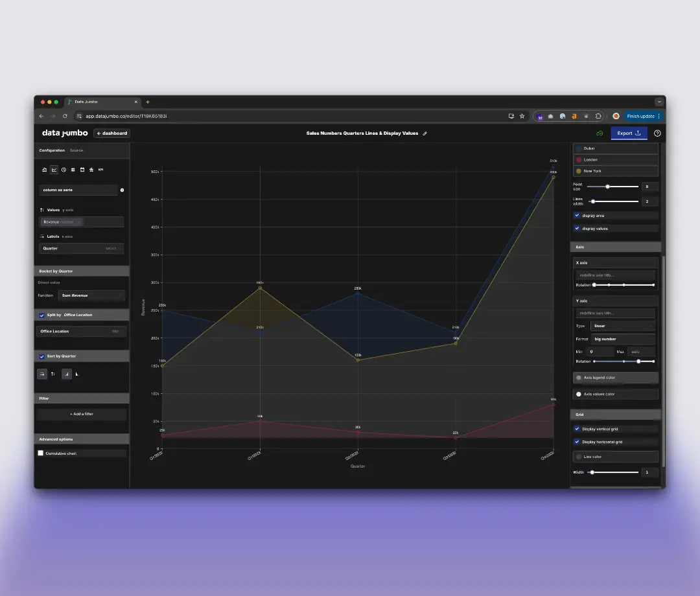Select the line chart type icon

click(54, 170)
